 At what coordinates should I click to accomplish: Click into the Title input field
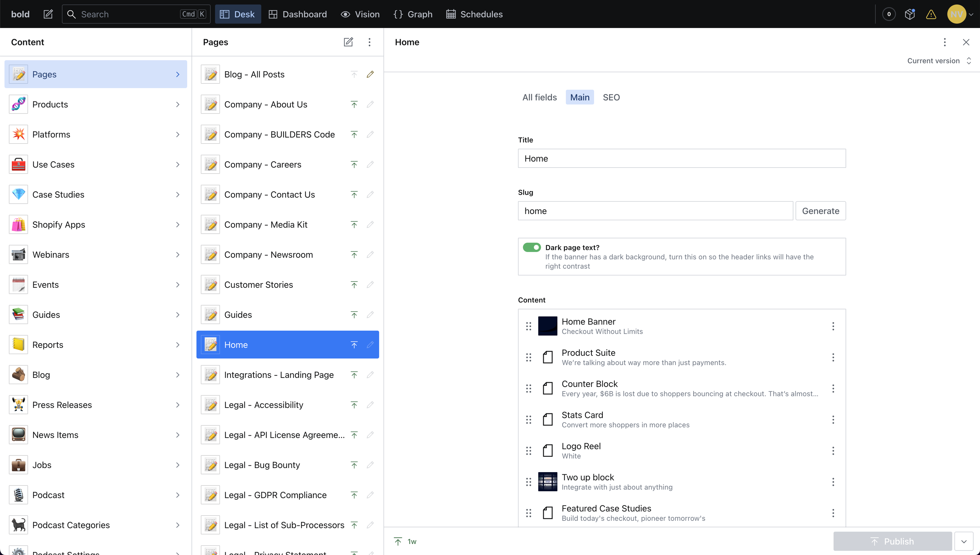tap(681, 158)
